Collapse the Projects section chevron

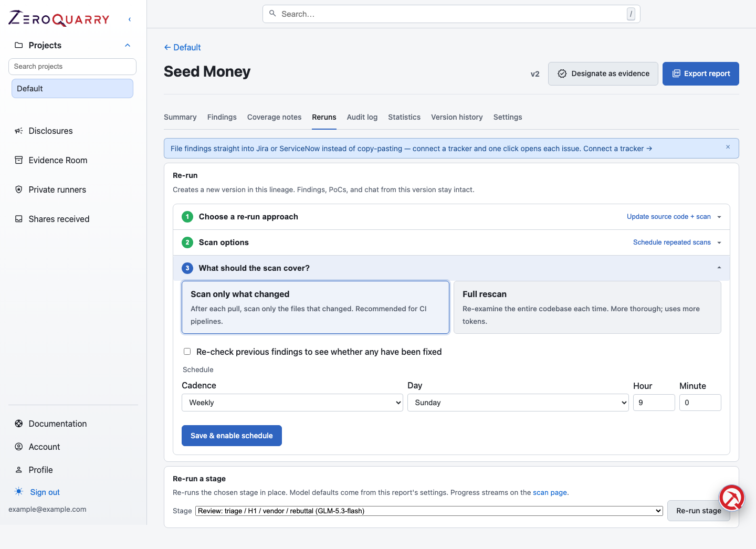[128, 45]
